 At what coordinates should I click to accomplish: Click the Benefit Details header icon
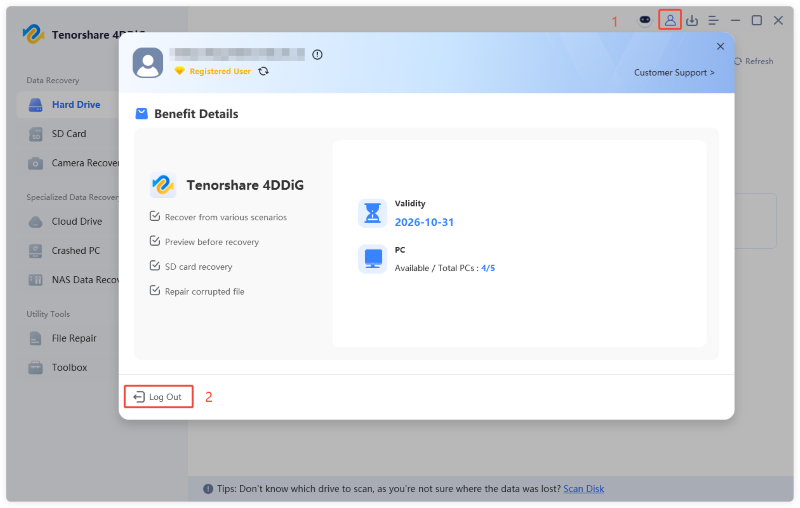pyautogui.click(x=141, y=113)
